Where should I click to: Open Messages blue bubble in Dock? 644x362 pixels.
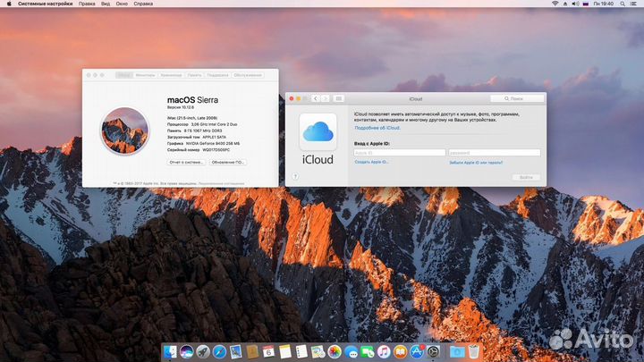(x=351, y=352)
